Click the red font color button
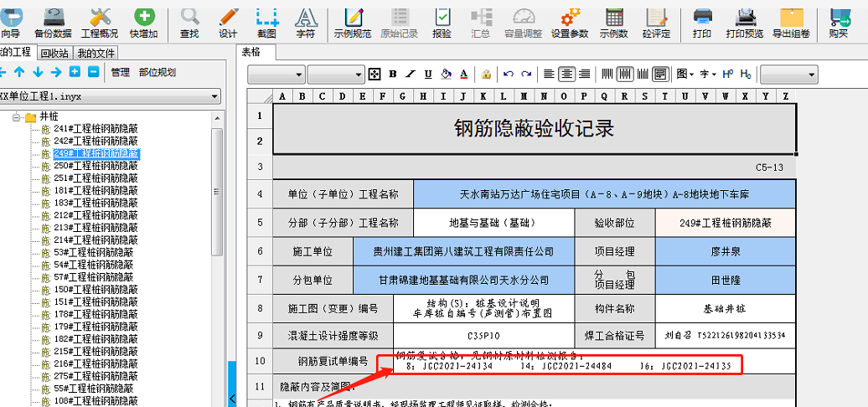This screenshot has height=407, width=868. (466, 74)
